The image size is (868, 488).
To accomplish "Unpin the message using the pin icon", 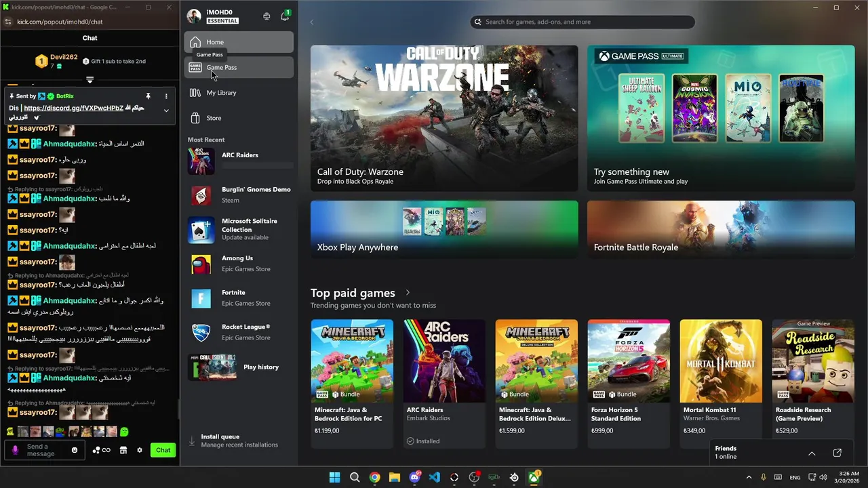I will [x=148, y=96].
